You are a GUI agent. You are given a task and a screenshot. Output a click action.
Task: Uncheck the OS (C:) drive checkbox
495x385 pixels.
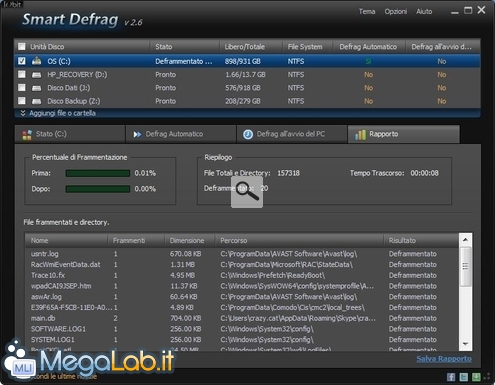[22, 61]
